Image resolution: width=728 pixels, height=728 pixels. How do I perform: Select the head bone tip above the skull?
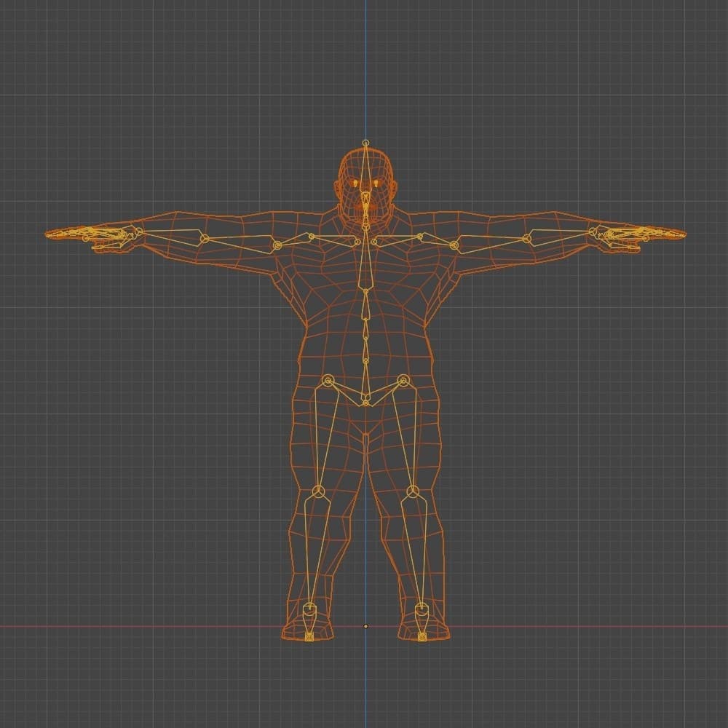click(366, 143)
